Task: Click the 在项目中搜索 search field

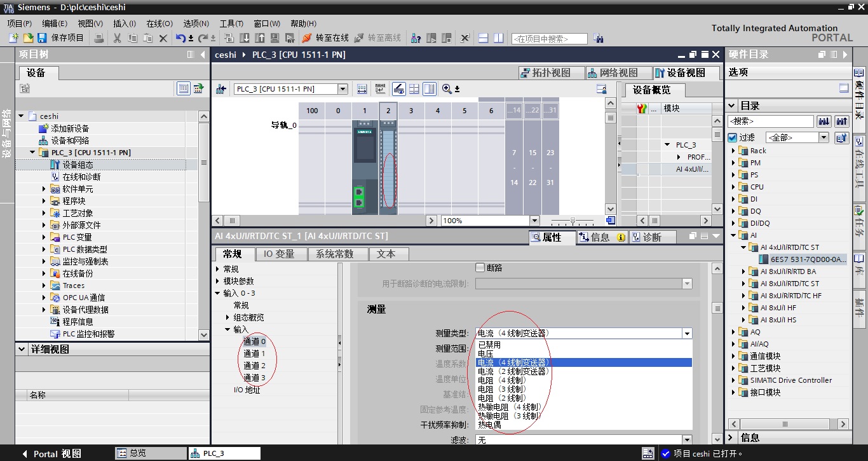Action: tap(549, 39)
